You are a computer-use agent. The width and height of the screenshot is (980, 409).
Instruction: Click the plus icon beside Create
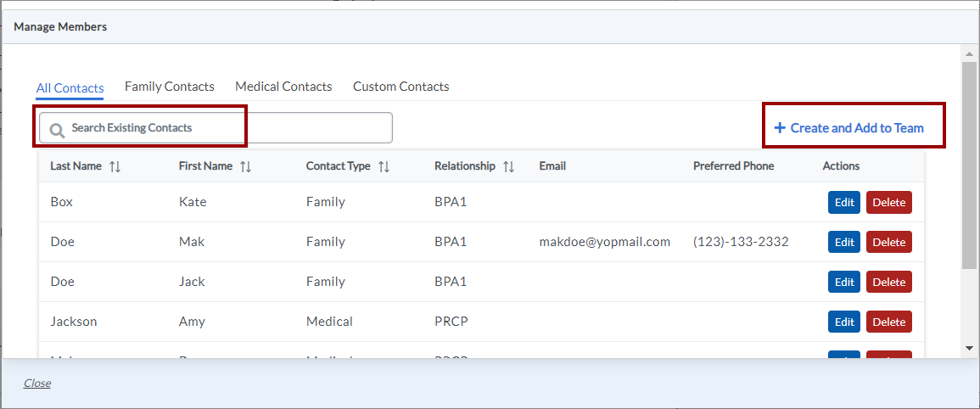[780, 128]
